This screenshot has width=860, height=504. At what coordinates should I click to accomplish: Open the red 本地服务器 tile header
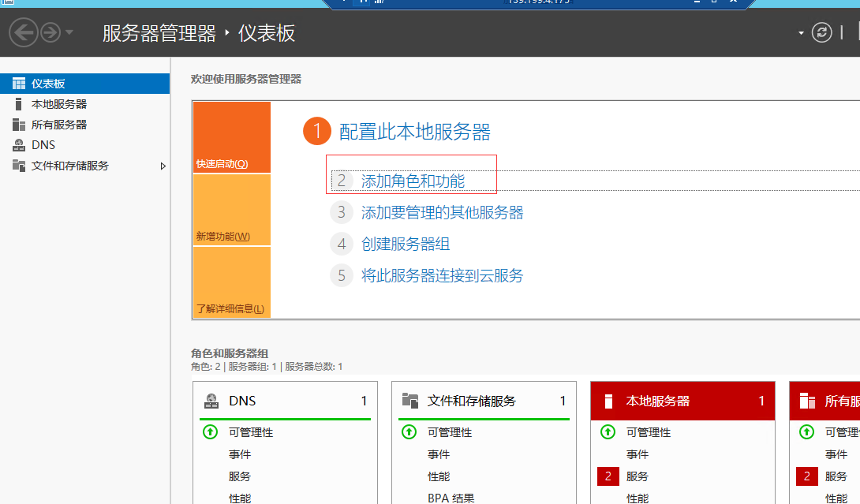coord(682,401)
